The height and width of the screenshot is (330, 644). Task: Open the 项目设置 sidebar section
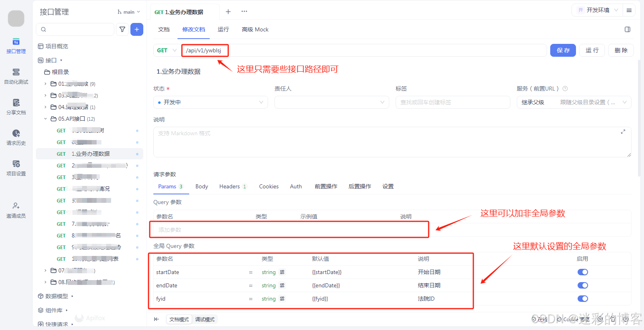[16, 169]
